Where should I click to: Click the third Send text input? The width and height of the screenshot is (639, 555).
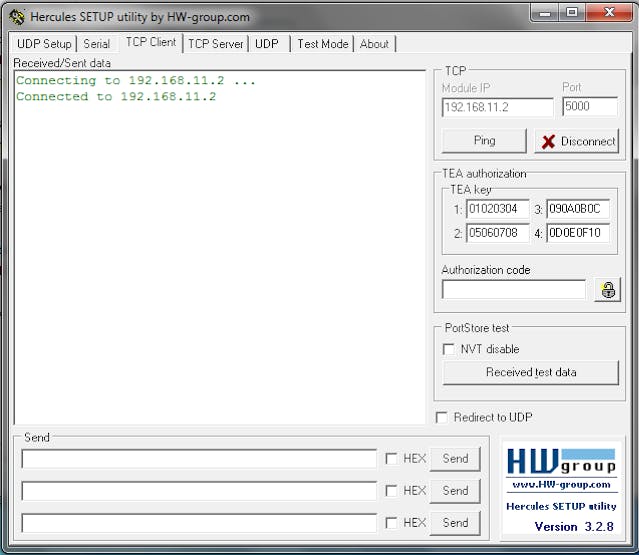[199, 523]
